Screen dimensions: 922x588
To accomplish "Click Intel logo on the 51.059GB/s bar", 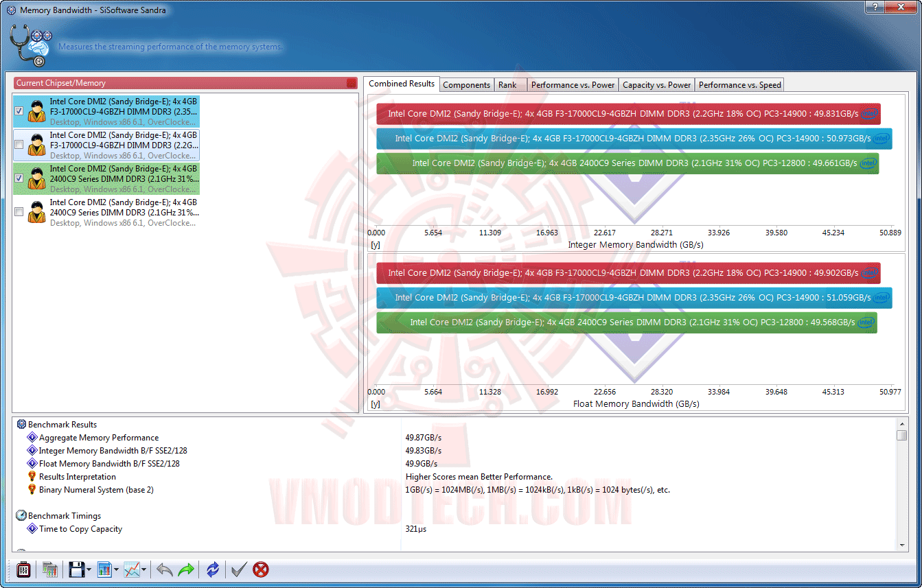I will [882, 298].
